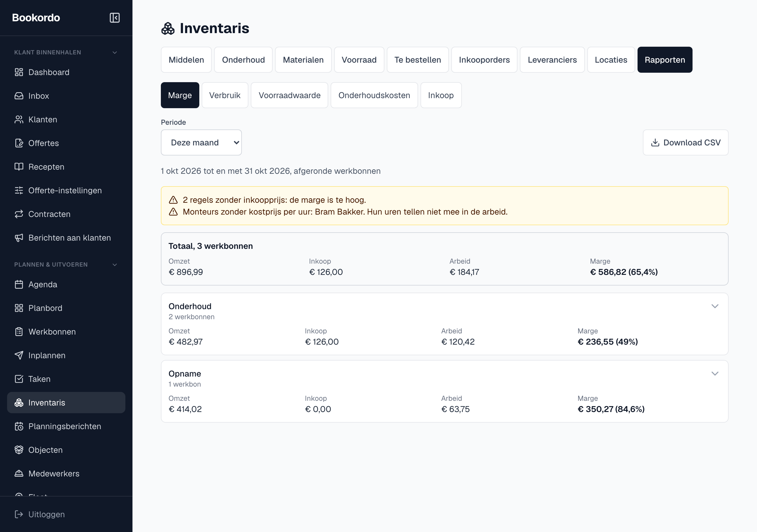757x532 pixels.
Task: Open Contracten sidebar item
Action: click(x=66, y=214)
